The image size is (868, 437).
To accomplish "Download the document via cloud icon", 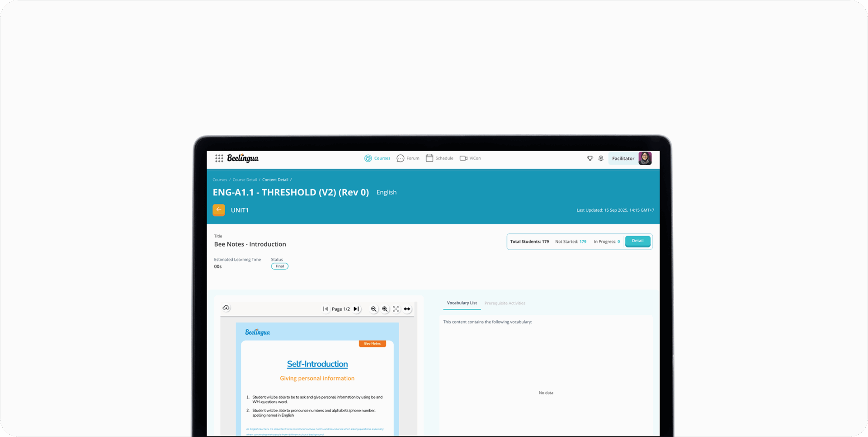I will (x=226, y=308).
